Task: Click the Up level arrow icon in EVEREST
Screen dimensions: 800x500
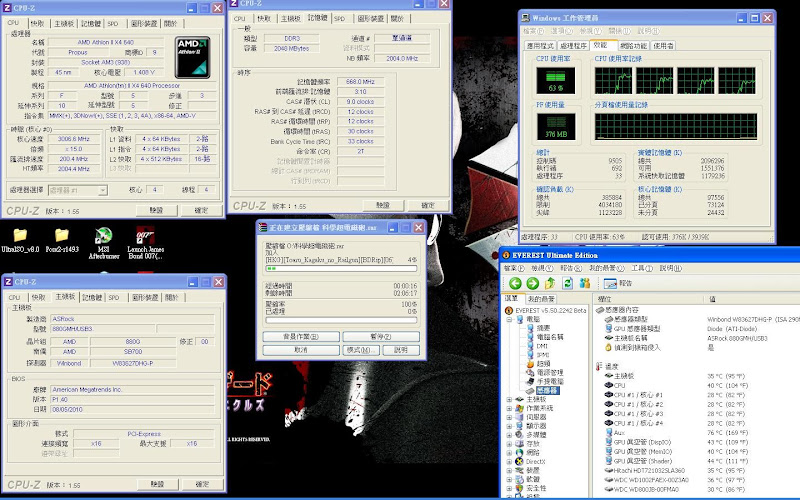Action: point(549,283)
